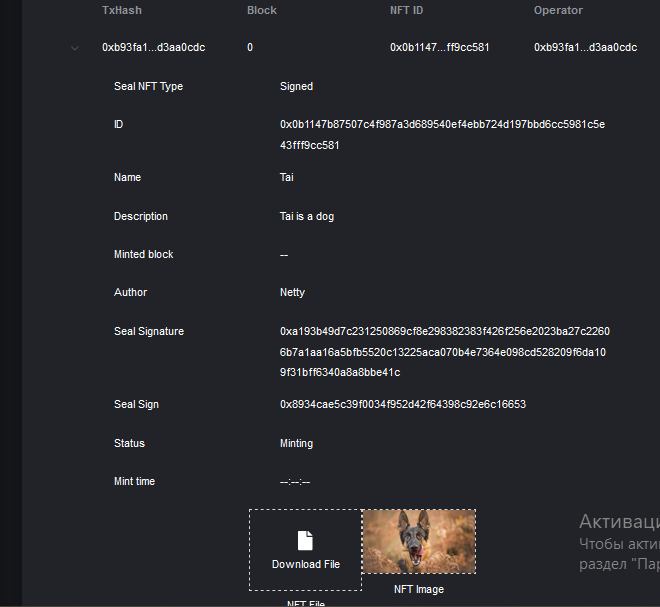Select the Seal Sign address value
660x607 pixels.
point(403,405)
